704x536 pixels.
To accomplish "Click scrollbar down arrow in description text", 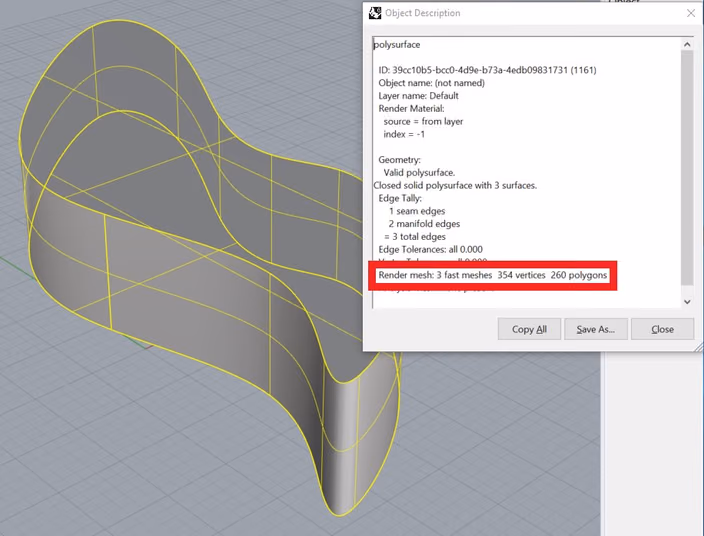I will pos(687,302).
